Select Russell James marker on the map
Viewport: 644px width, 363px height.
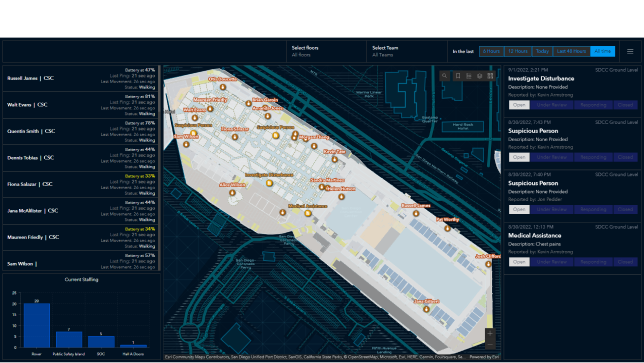pos(416,214)
